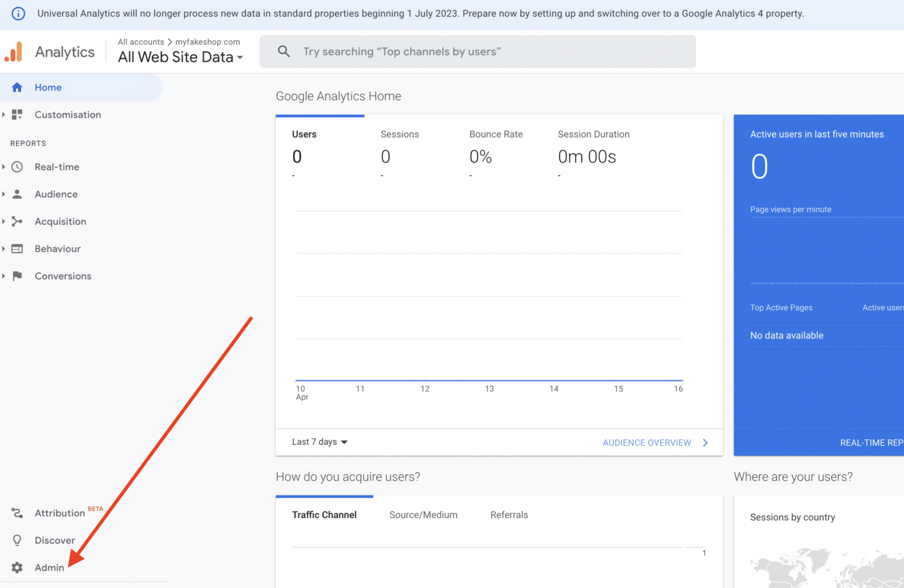Open the Real-time reports clock icon
This screenshot has width=904, height=588.
17,167
